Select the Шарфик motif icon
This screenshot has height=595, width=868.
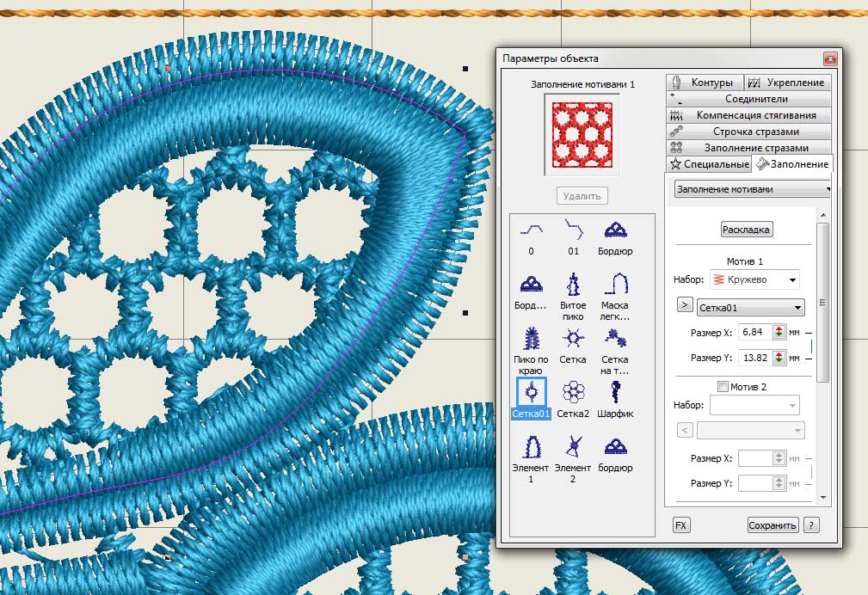click(615, 393)
